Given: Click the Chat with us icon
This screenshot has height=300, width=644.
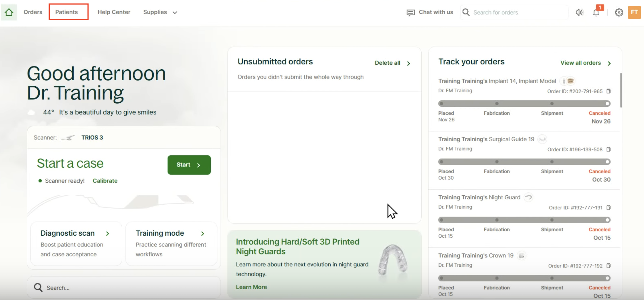Looking at the screenshot, I should [x=410, y=13].
